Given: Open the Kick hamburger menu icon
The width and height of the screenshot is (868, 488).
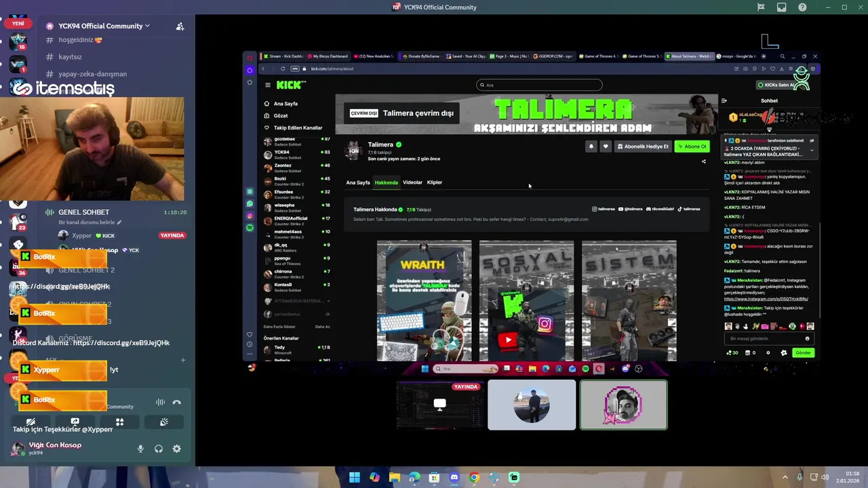Looking at the screenshot, I should click(x=268, y=85).
